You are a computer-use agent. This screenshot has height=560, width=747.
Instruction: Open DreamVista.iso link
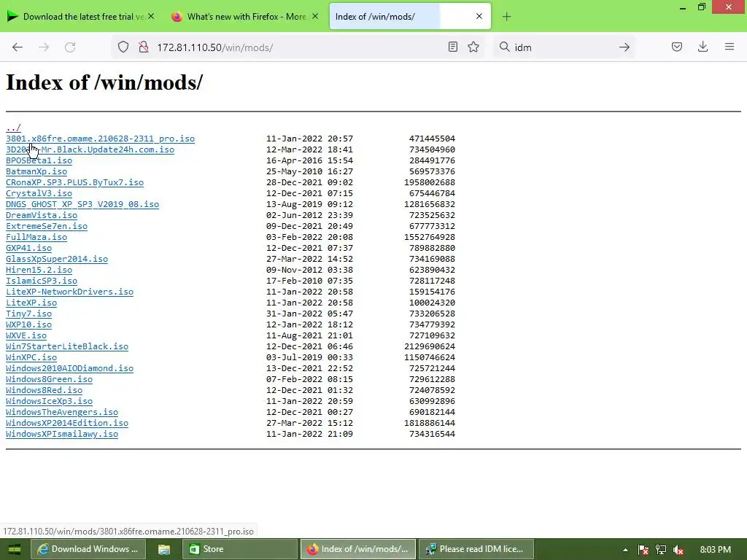[x=42, y=215]
